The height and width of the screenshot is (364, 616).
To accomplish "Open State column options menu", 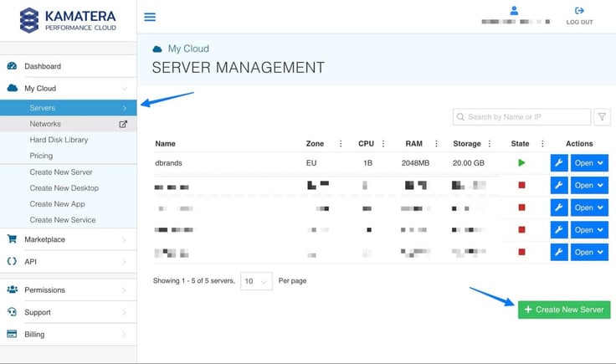I will pos(542,144).
